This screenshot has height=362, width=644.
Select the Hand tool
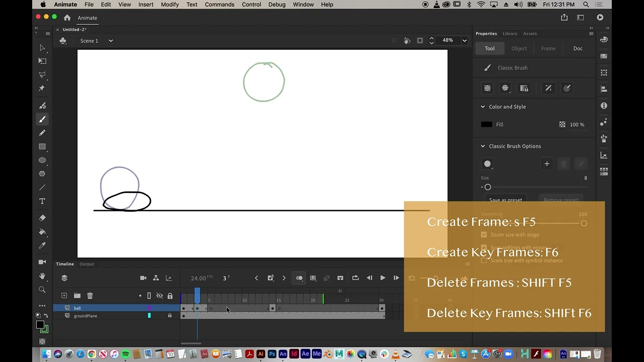(42, 276)
